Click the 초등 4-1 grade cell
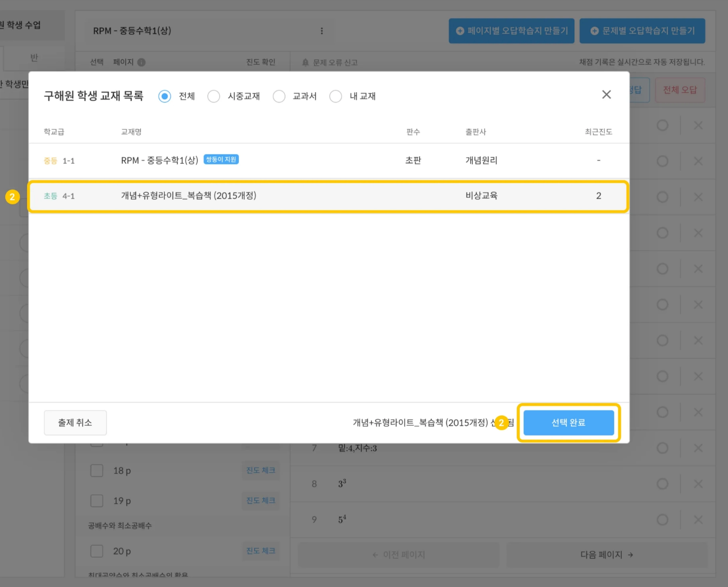The width and height of the screenshot is (728, 587). point(59,196)
